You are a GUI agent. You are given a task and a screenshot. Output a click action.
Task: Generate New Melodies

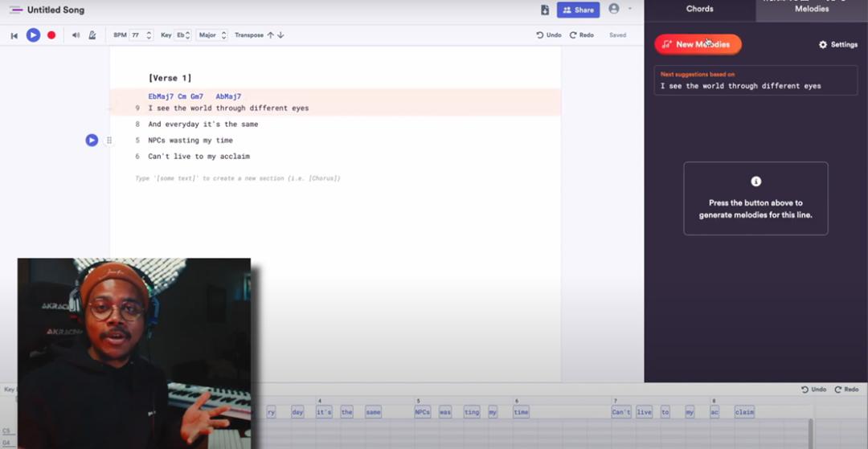click(698, 44)
